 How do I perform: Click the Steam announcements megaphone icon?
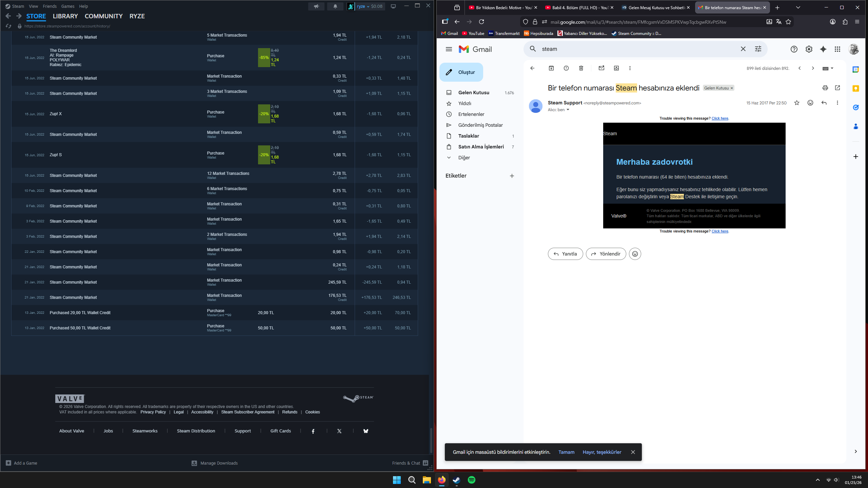[316, 6]
